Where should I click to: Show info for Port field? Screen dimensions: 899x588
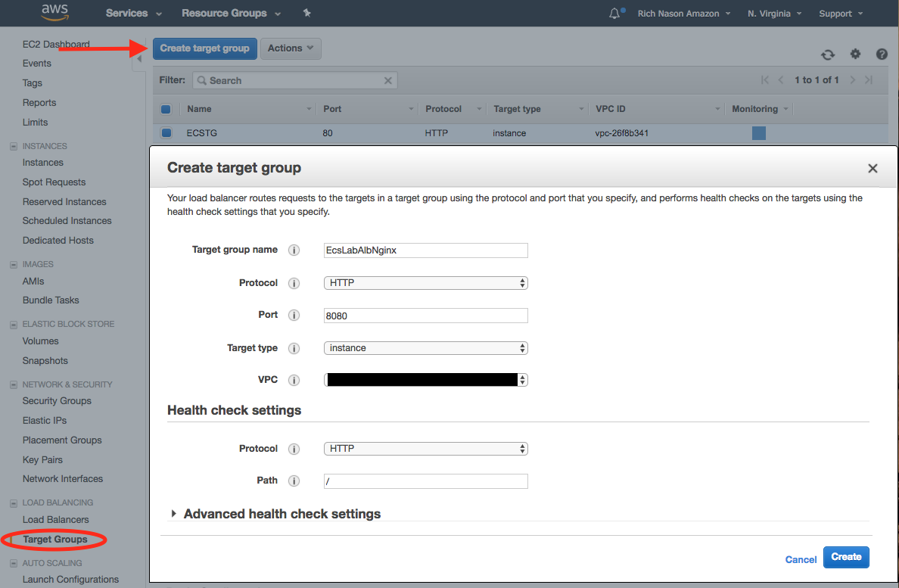294,316
